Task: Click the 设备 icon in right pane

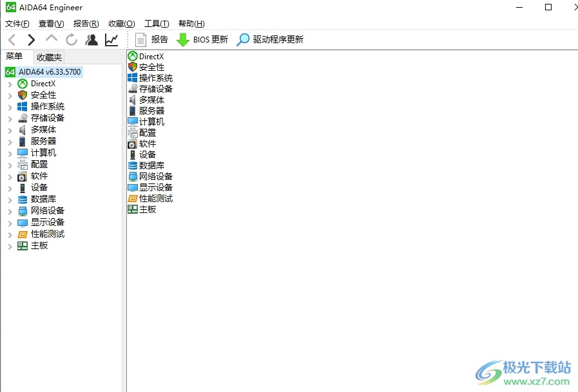Action: tap(133, 154)
